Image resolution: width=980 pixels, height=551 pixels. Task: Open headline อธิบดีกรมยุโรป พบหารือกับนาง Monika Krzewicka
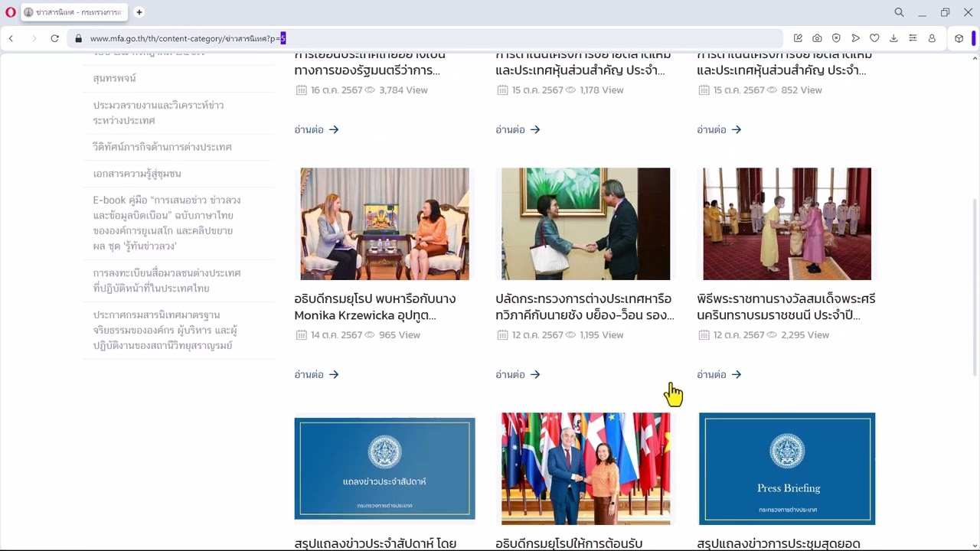(x=375, y=307)
